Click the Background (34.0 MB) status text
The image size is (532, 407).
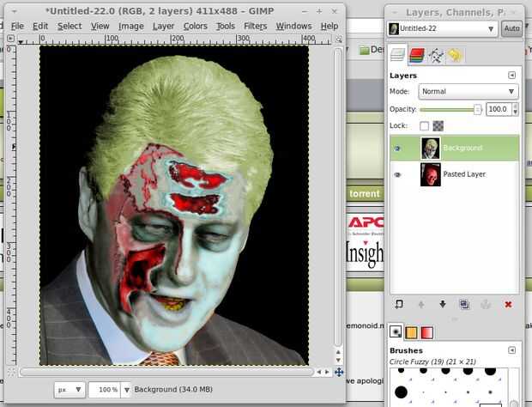pos(173,389)
